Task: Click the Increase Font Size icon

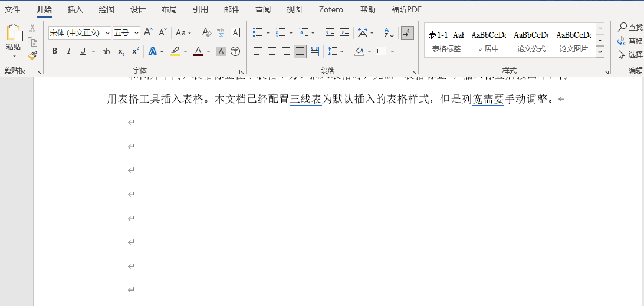Action: pos(149,32)
